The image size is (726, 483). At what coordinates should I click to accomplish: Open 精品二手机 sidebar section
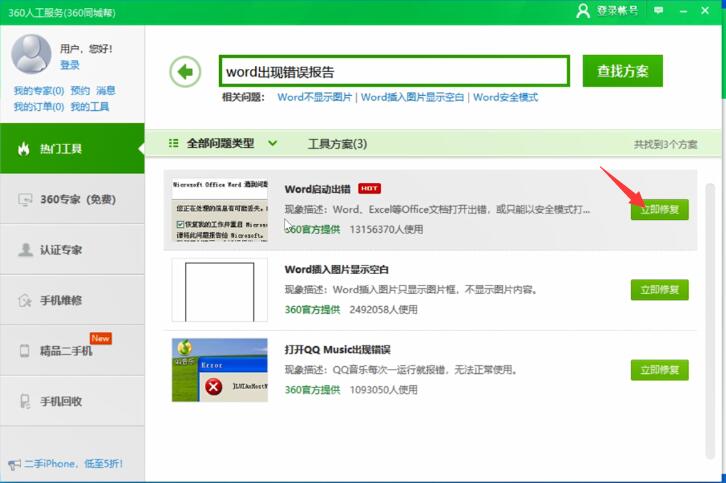coord(72,351)
